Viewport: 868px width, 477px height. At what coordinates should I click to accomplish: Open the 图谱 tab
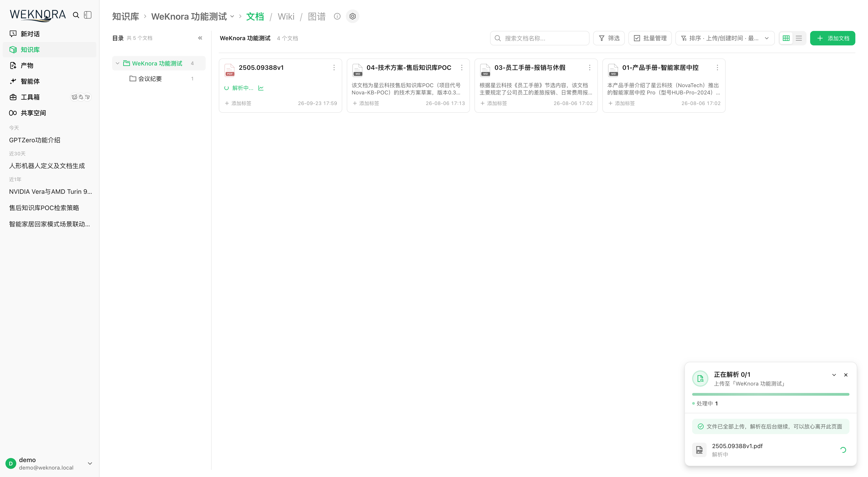click(x=317, y=16)
